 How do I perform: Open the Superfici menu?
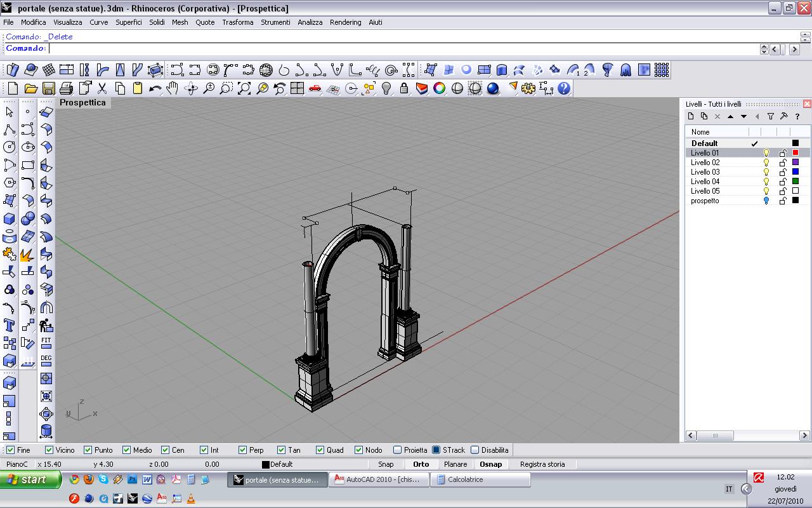tap(129, 22)
